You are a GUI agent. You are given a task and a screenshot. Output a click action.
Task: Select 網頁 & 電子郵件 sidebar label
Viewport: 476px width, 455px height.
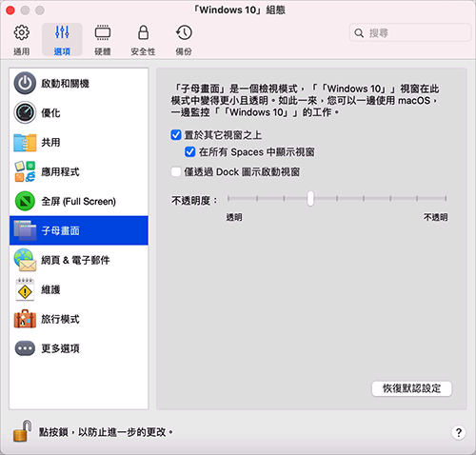[x=75, y=260]
